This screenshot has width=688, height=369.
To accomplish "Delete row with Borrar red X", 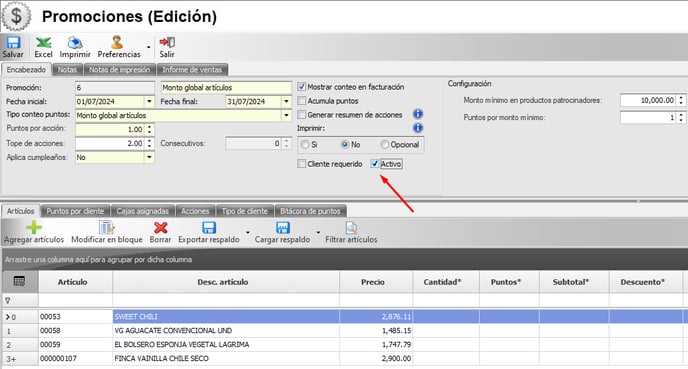I will (x=161, y=228).
